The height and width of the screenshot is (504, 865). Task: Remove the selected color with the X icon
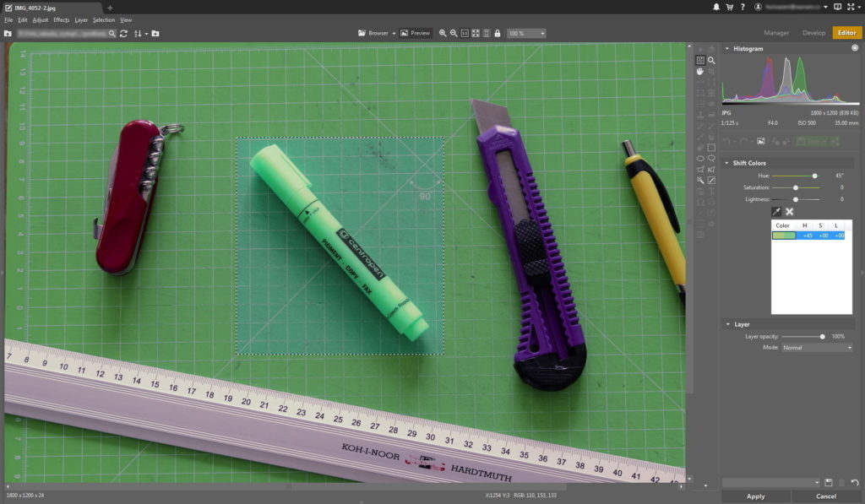790,212
